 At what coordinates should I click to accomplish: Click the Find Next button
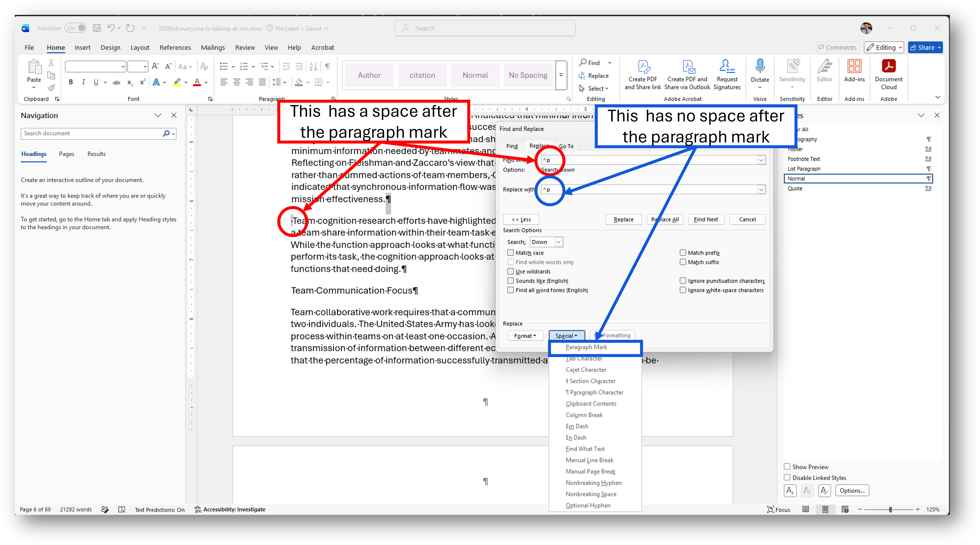(x=706, y=219)
